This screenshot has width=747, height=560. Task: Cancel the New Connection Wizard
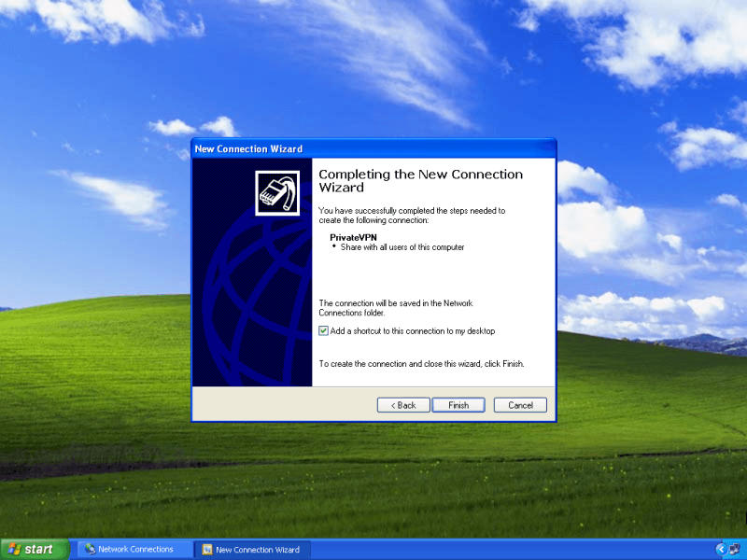[x=520, y=405]
